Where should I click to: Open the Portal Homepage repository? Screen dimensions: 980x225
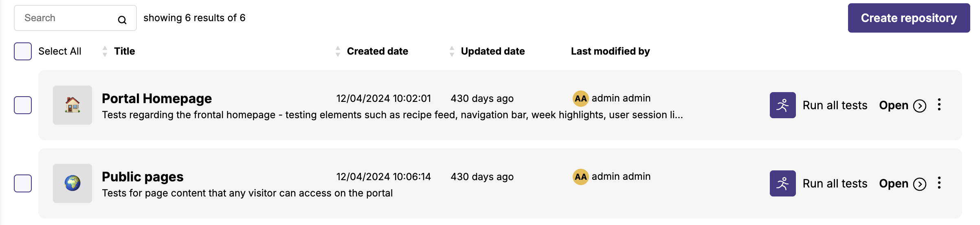click(902, 105)
